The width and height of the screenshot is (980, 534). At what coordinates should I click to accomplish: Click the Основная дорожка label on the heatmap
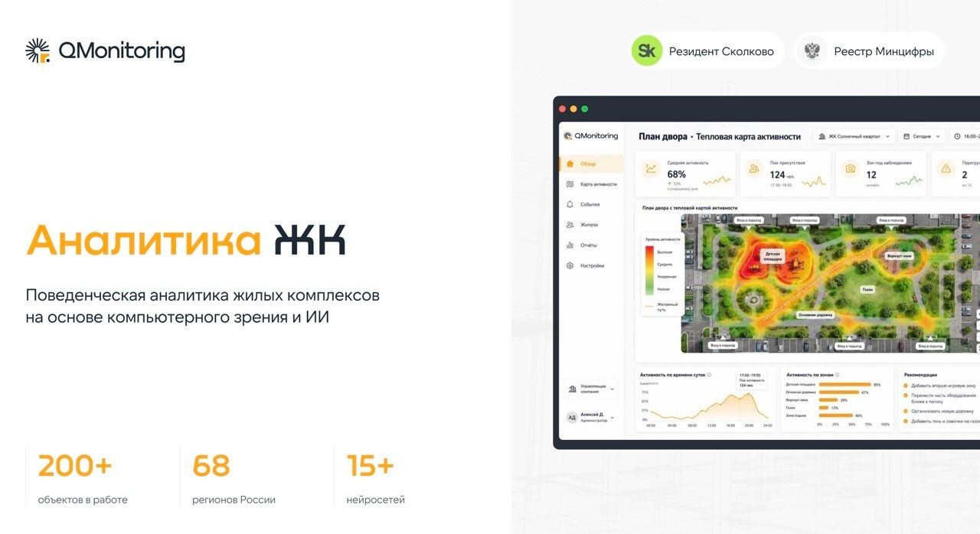point(815,314)
